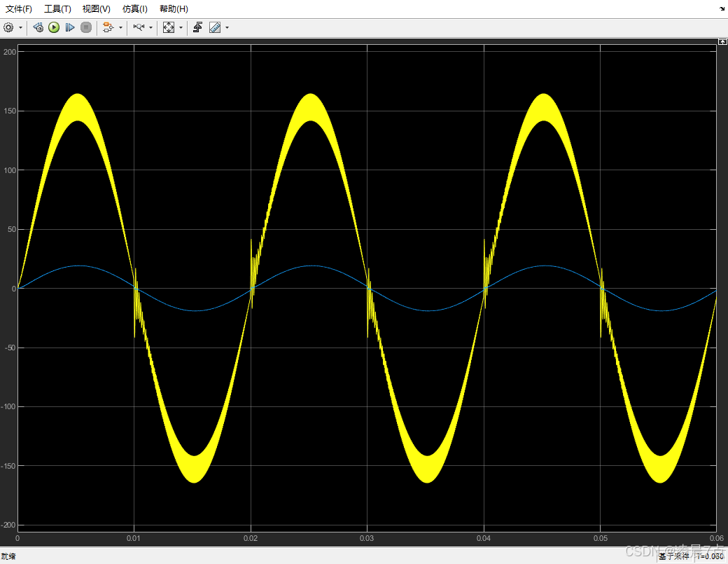Toggle the triggers icon in toolbar
The image size is (728, 564).
pos(198,28)
